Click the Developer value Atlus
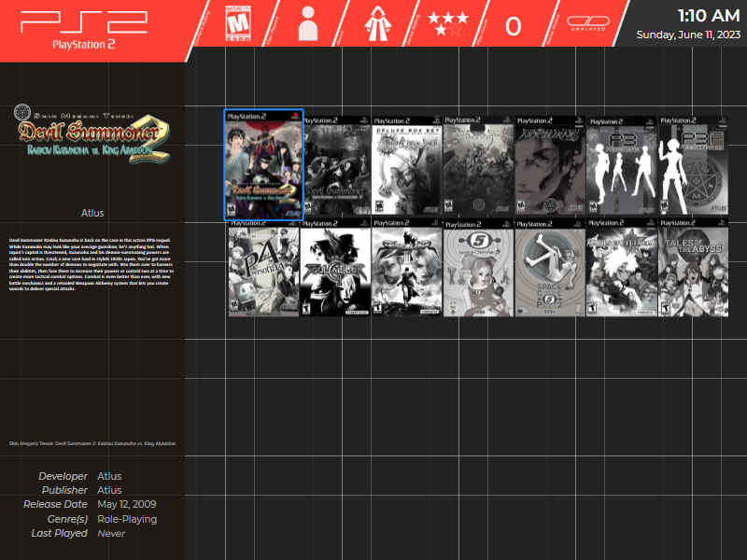Viewport: 747px width, 560px height. pos(109,476)
